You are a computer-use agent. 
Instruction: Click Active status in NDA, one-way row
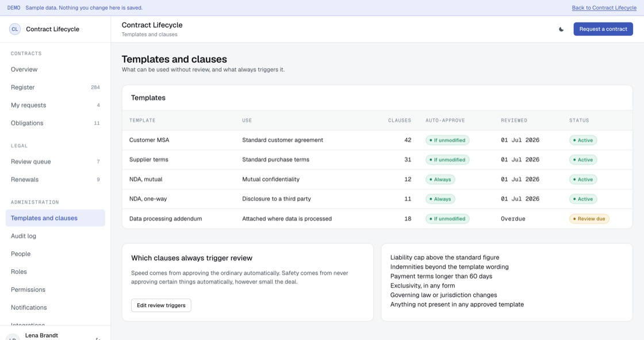point(583,199)
